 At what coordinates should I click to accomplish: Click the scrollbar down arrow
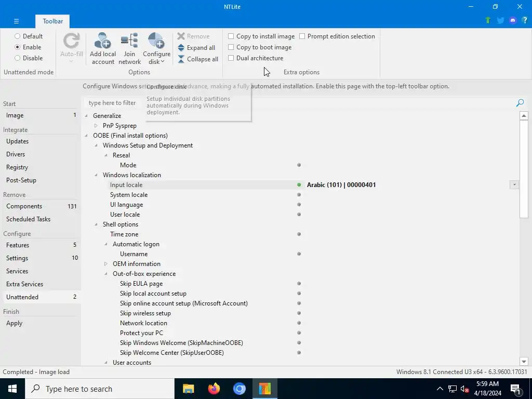tap(524, 362)
